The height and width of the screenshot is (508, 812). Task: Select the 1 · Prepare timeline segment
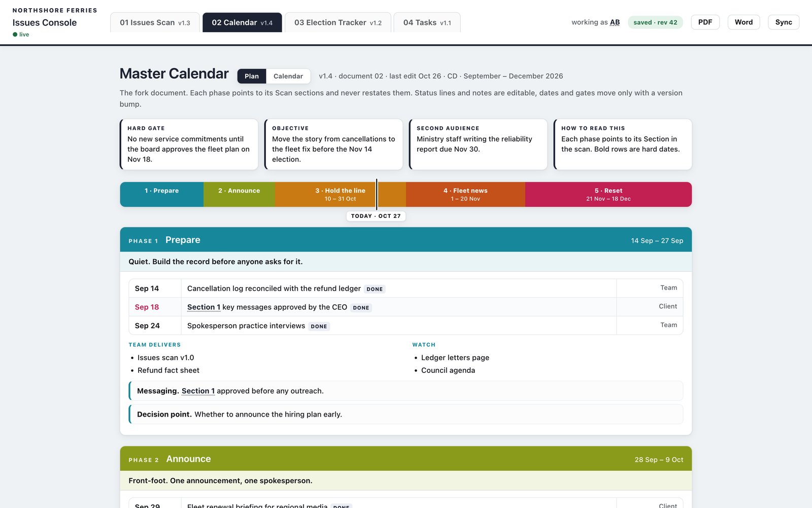pos(162,195)
